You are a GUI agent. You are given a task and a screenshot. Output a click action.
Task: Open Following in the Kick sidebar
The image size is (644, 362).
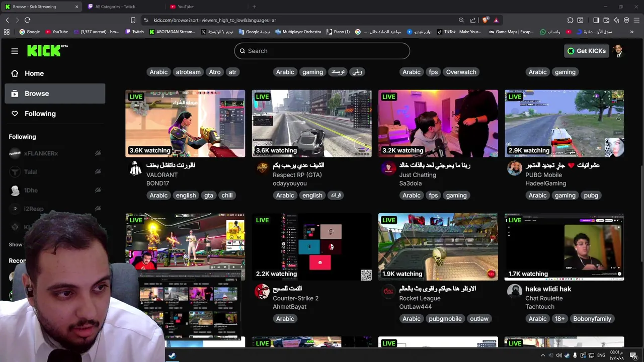pos(55,114)
